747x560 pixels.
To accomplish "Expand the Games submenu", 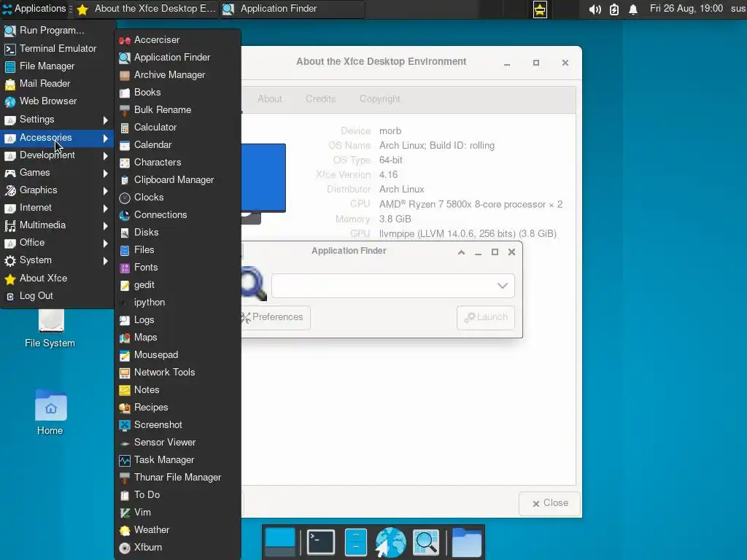I will point(57,173).
